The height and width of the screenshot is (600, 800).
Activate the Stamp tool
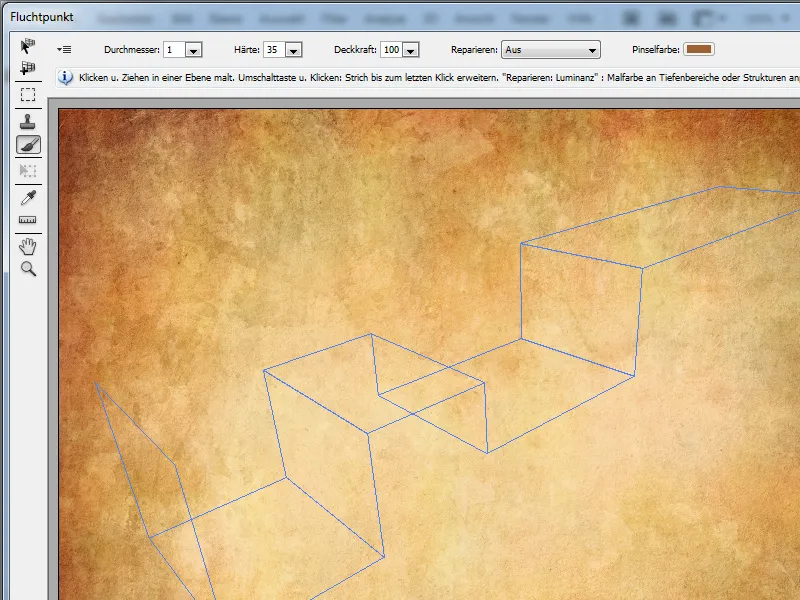point(28,121)
